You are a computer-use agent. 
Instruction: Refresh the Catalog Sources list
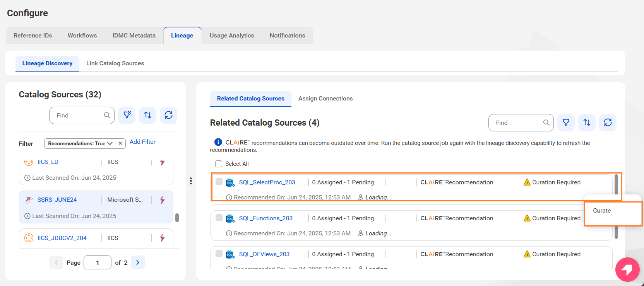point(169,115)
